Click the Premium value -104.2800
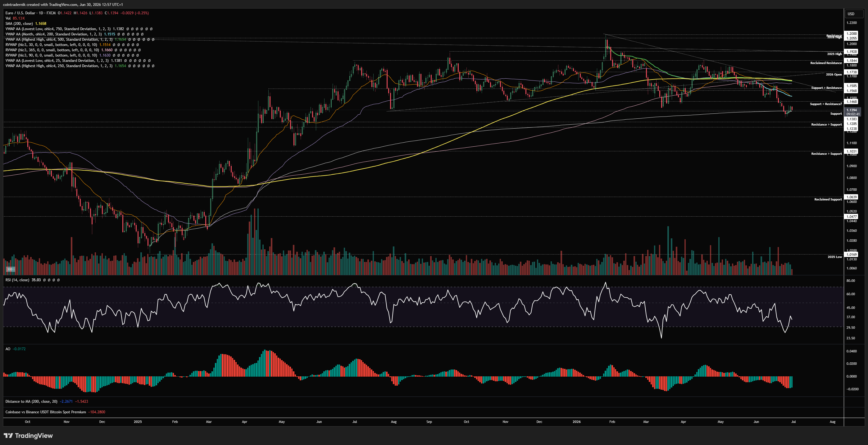Image resolution: width=868 pixels, height=445 pixels. (x=97, y=412)
